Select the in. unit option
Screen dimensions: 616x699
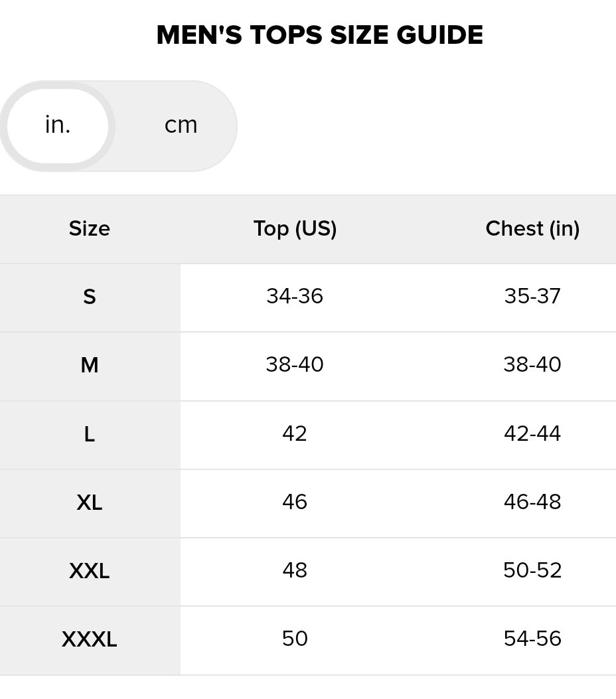point(58,125)
